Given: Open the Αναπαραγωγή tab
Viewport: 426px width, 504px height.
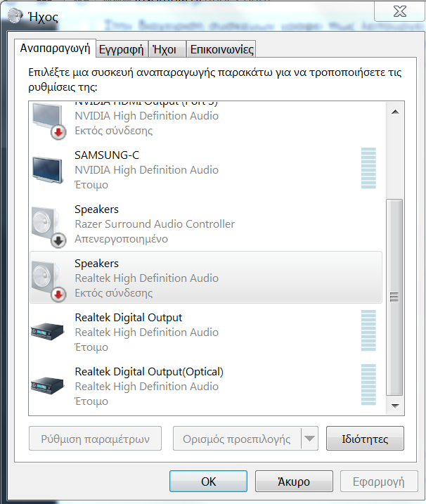Looking at the screenshot, I should tap(55, 49).
